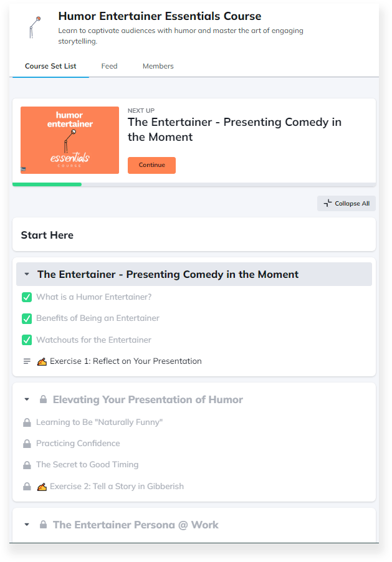Expand "The Entertainer Persona @ Work" section
The width and height of the screenshot is (392, 562).
point(26,525)
